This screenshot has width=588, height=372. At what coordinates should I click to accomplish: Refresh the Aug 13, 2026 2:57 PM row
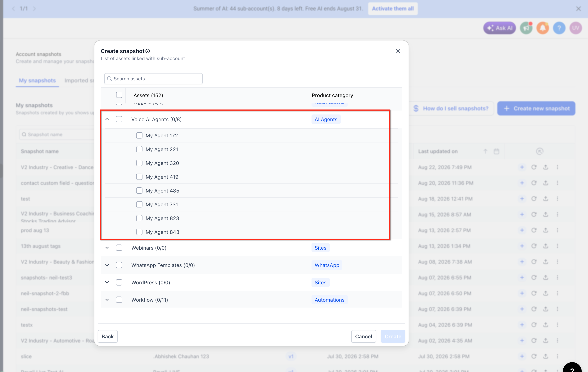(534, 230)
